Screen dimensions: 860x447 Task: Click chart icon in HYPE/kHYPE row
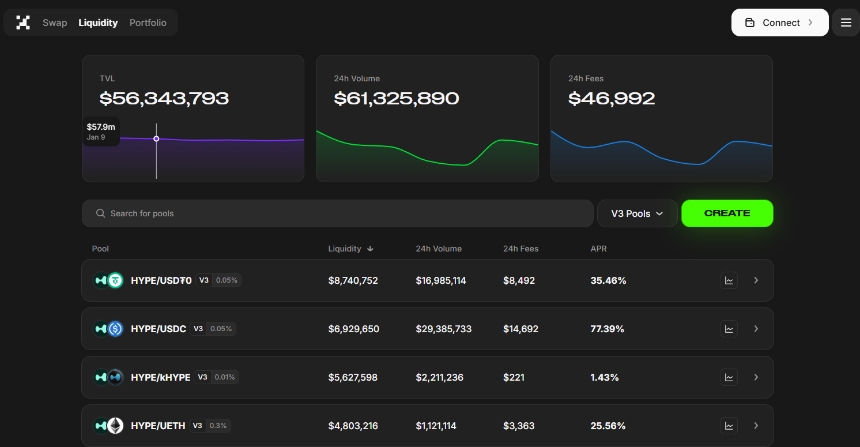pyautogui.click(x=729, y=377)
